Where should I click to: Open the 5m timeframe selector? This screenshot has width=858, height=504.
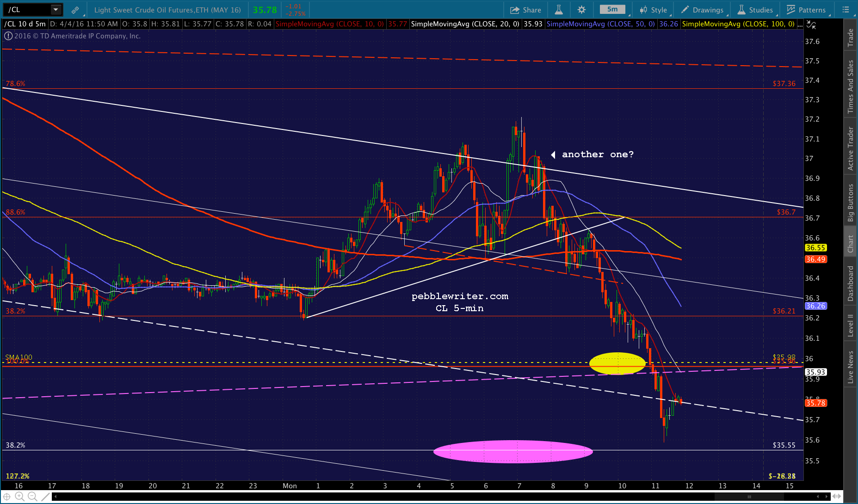point(612,9)
